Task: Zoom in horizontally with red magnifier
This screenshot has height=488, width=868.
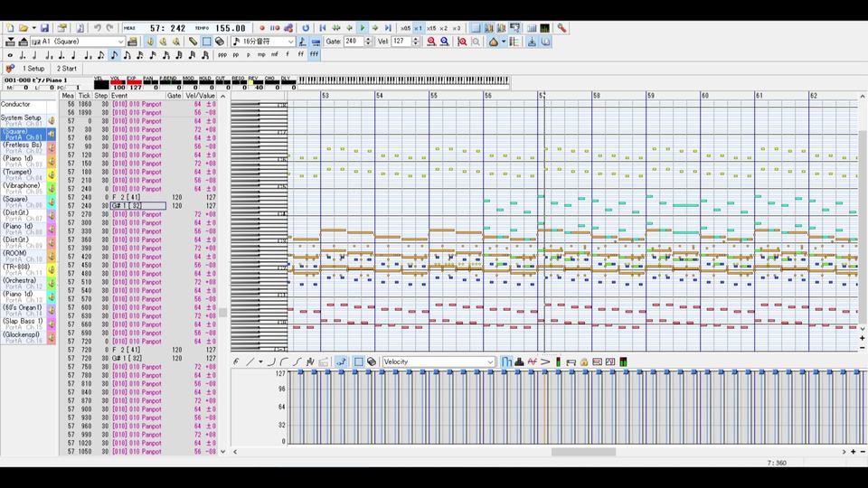Action: 431,42
